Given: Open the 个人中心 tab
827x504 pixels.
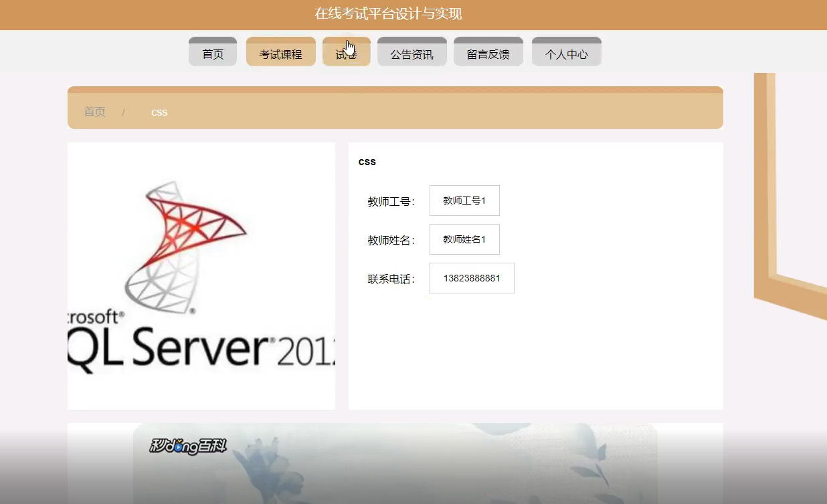Looking at the screenshot, I should [x=567, y=51].
